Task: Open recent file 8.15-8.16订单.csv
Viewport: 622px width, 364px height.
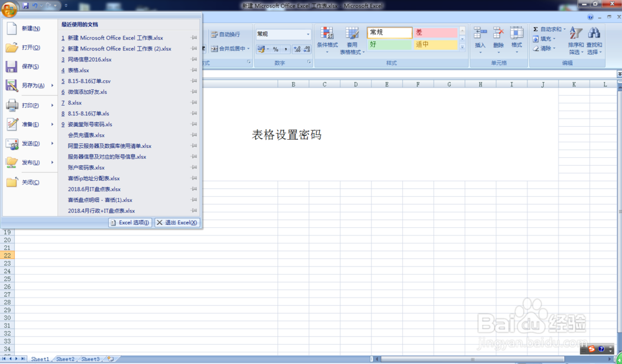Action: pos(89,81)
